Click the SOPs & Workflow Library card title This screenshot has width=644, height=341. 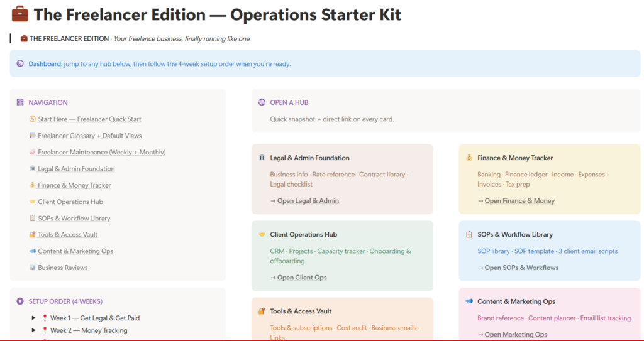click(x=515, y=235)
